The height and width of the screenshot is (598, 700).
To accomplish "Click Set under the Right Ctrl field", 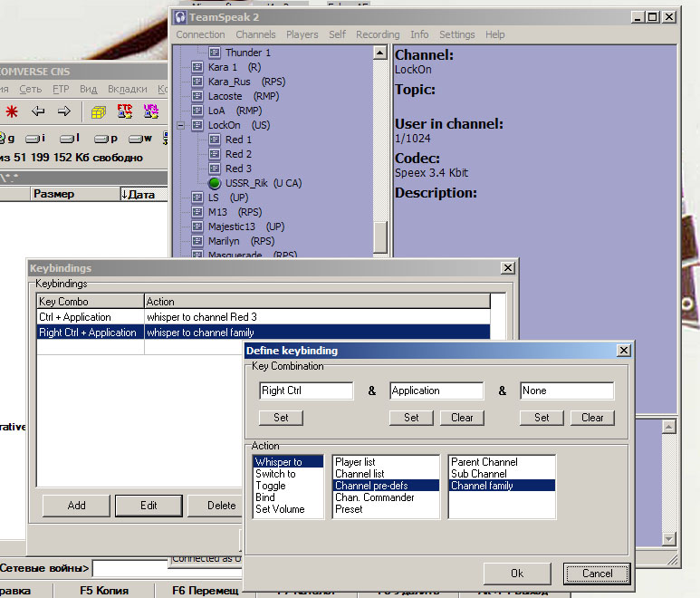I will point(281,418).
